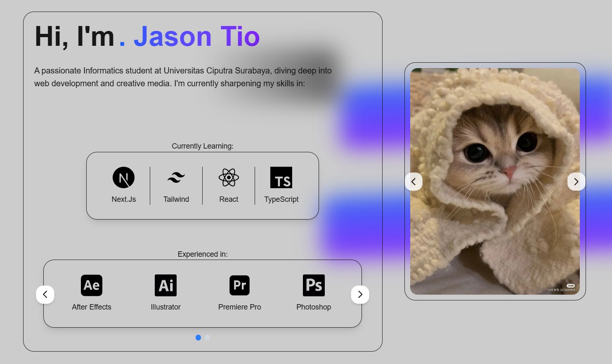Click the 'React' label
Screen dimensions: 612x364
[229, 199]
